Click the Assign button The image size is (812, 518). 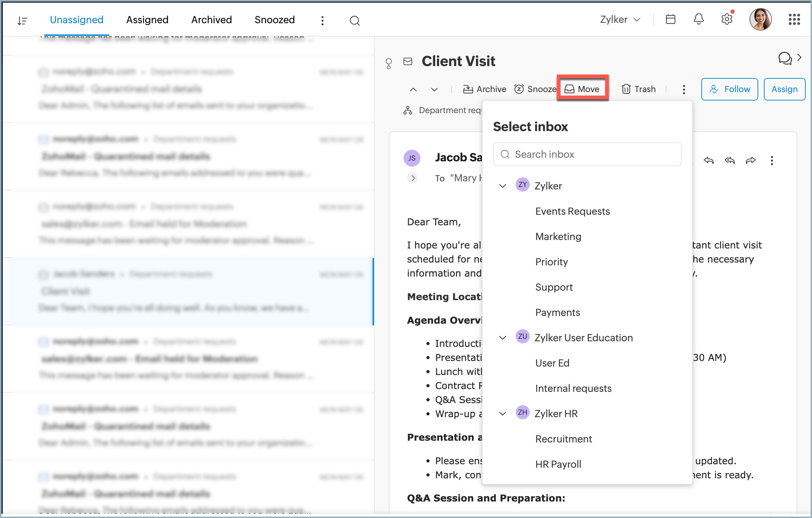pos(784,89)
